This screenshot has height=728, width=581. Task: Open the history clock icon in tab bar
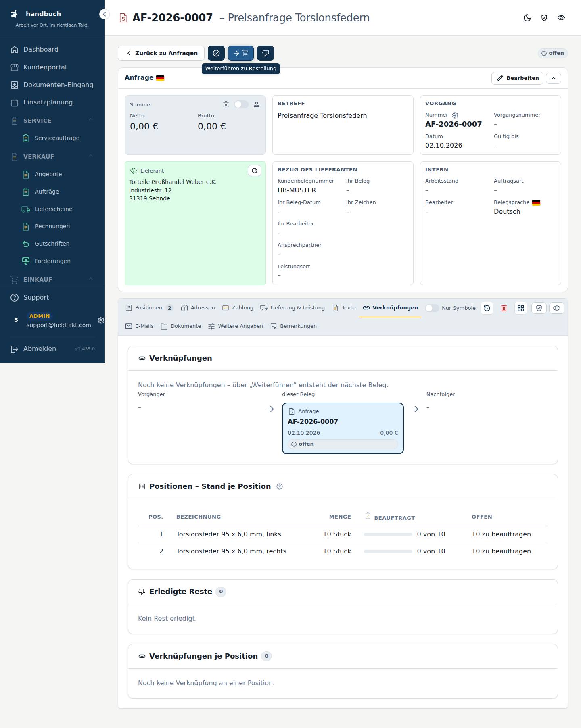tap(487, 308)
